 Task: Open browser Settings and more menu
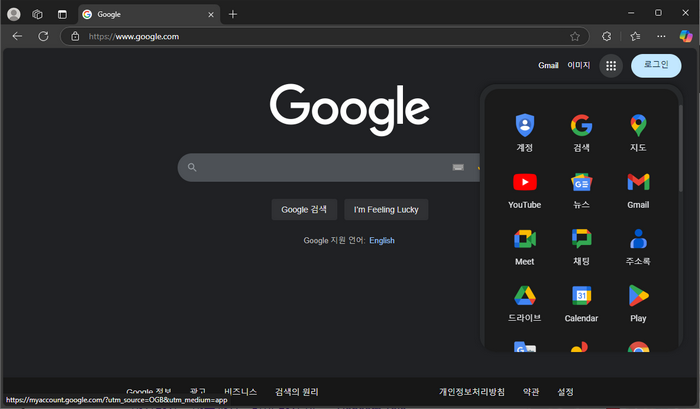tap(661, 36)
